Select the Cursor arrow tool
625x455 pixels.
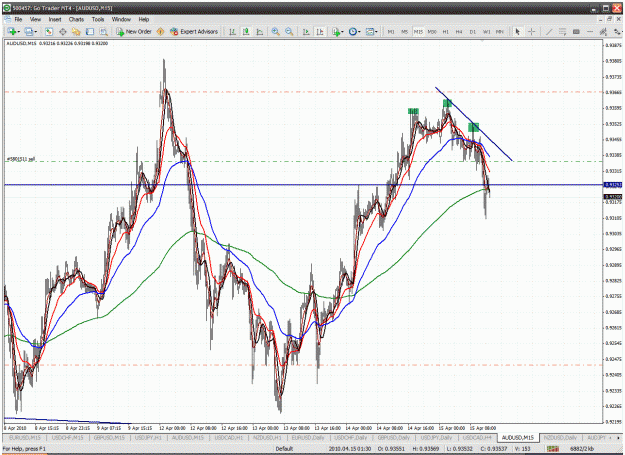click(518, 31)
